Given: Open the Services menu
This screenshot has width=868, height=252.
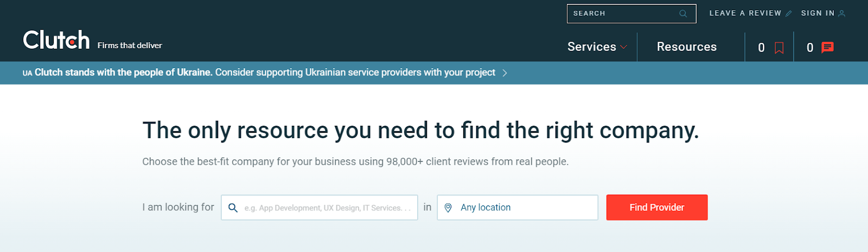Looking at the screenshot, I should (x=592, y=47).
